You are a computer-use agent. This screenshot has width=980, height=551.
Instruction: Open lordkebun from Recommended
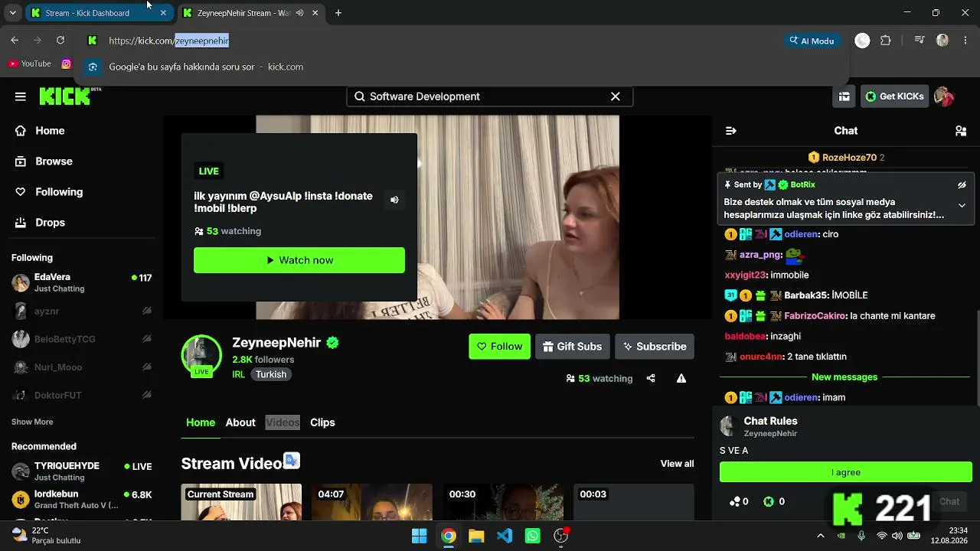[81, 500]
